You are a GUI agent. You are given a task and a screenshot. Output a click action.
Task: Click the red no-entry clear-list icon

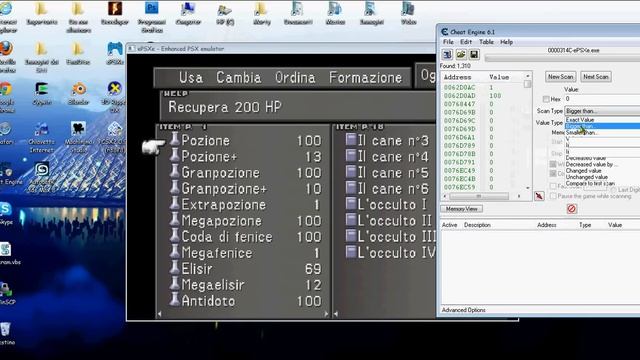pos(571,209)
